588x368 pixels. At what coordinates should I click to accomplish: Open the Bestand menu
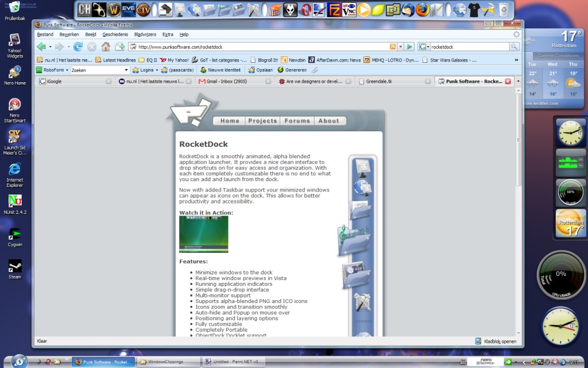tap(45, 34)
